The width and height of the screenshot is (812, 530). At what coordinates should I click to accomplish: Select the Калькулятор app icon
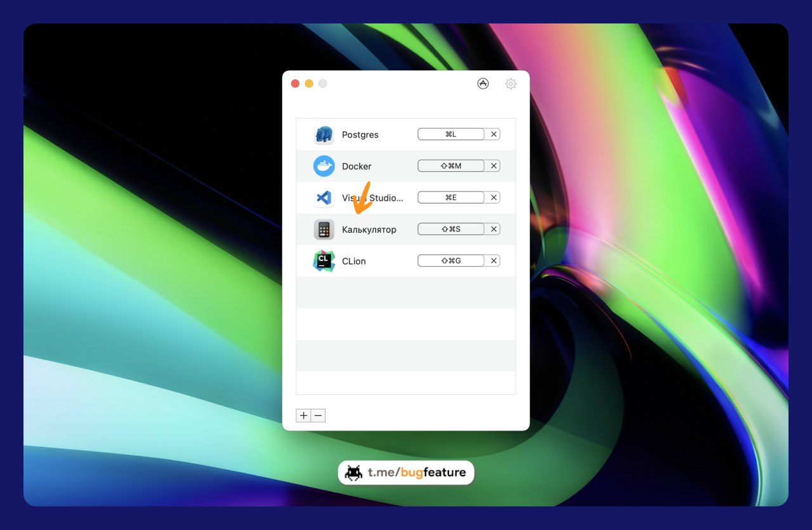[324, 229]
